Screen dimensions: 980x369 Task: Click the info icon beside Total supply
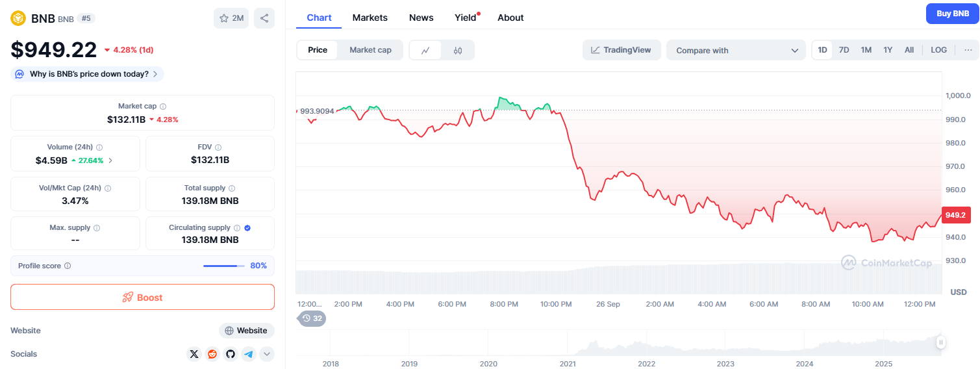(231, 188)
